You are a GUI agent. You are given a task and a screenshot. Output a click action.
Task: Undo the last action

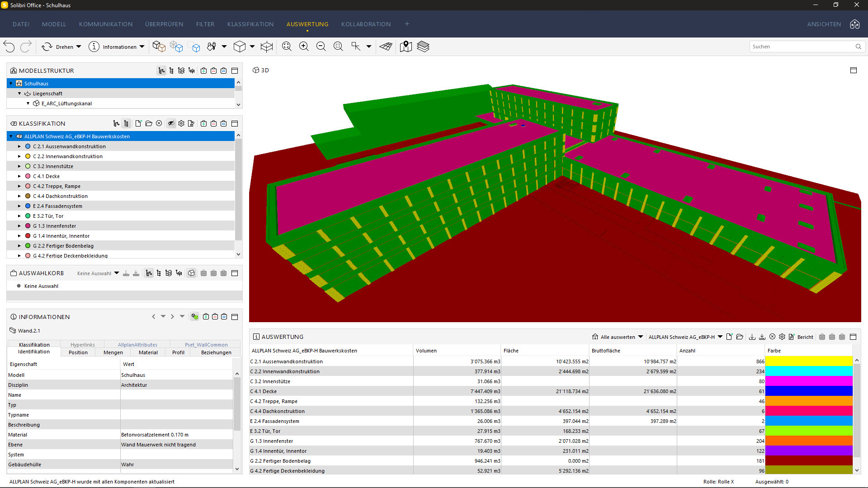9,47
